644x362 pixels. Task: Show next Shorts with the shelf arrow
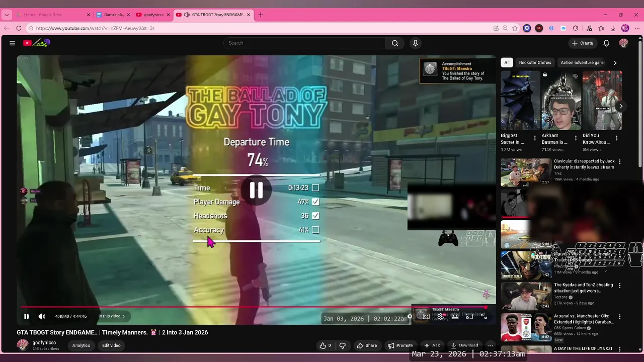tap(621, 106)
